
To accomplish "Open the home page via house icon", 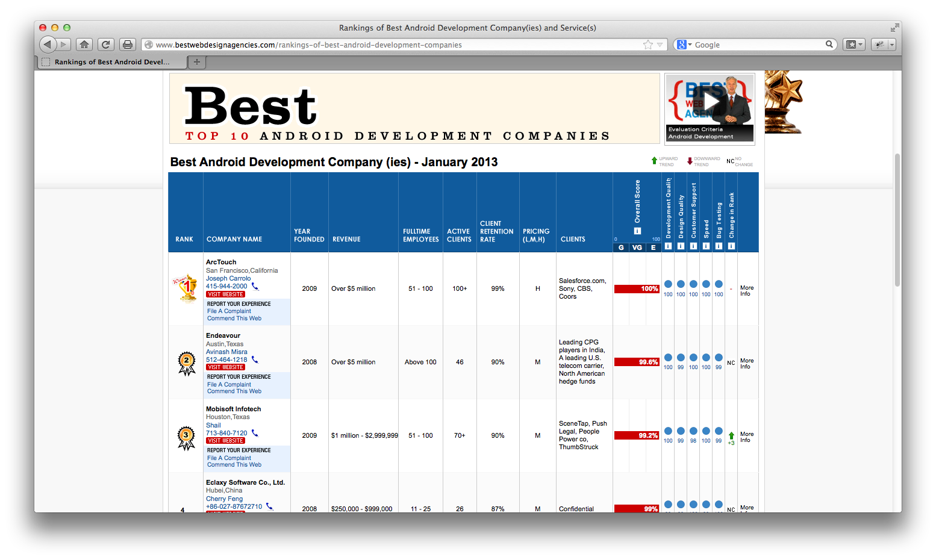I will (84, 45).
